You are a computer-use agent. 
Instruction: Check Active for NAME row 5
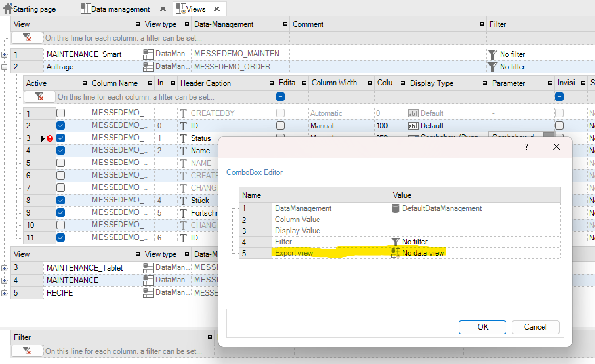pyautogui.click(x=61, y=163)
